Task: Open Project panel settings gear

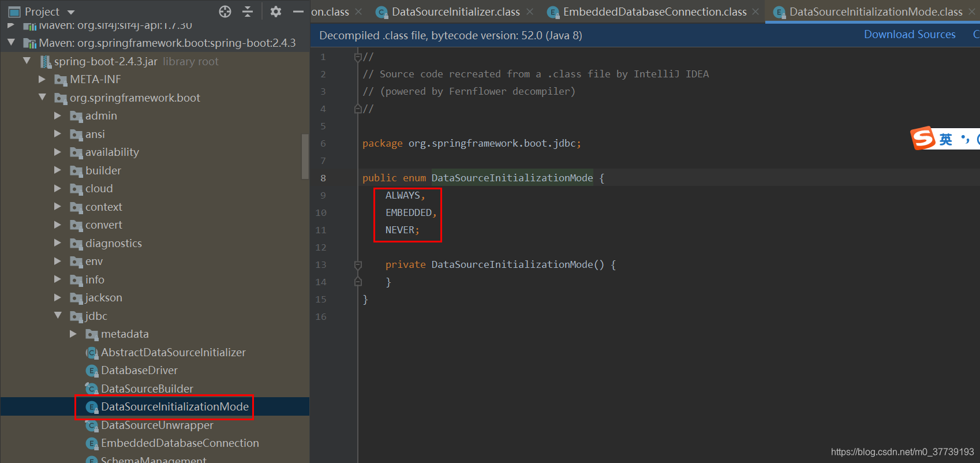Action: (276, 12)
